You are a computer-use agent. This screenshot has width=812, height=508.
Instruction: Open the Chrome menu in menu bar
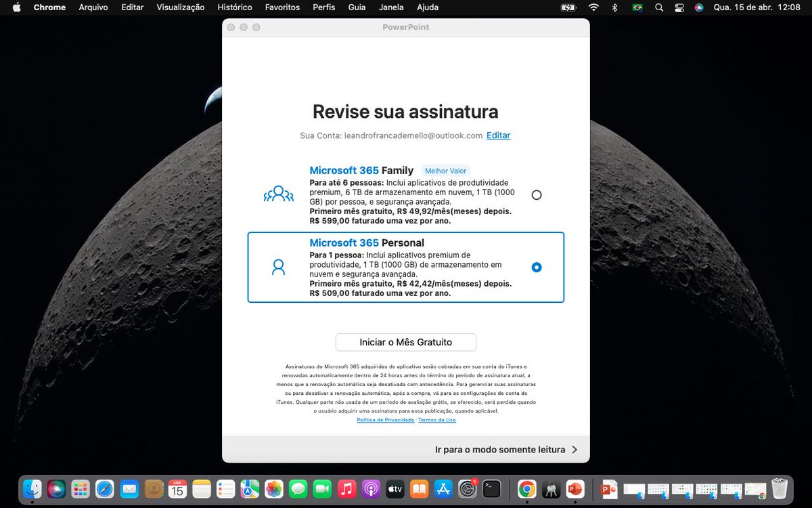(49, 7)
